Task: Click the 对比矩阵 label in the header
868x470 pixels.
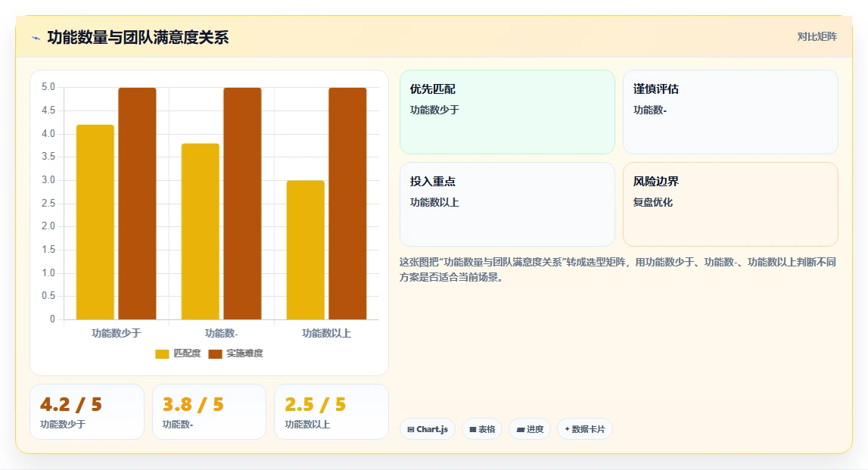Action: [x=817, y=36]
